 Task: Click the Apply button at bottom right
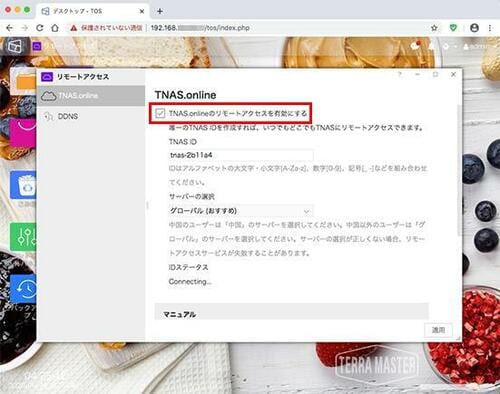click(x=438, y=330)
